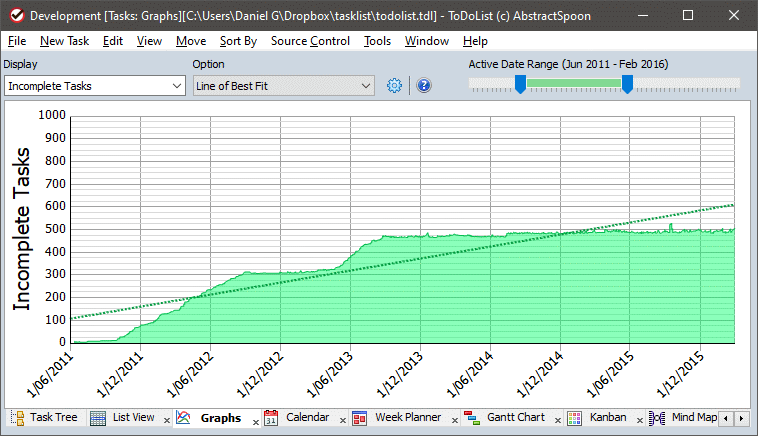The width and height of the screenshot is (758, 436).
Task: Click the Mind Map tab icon
Action: (657, 418)
